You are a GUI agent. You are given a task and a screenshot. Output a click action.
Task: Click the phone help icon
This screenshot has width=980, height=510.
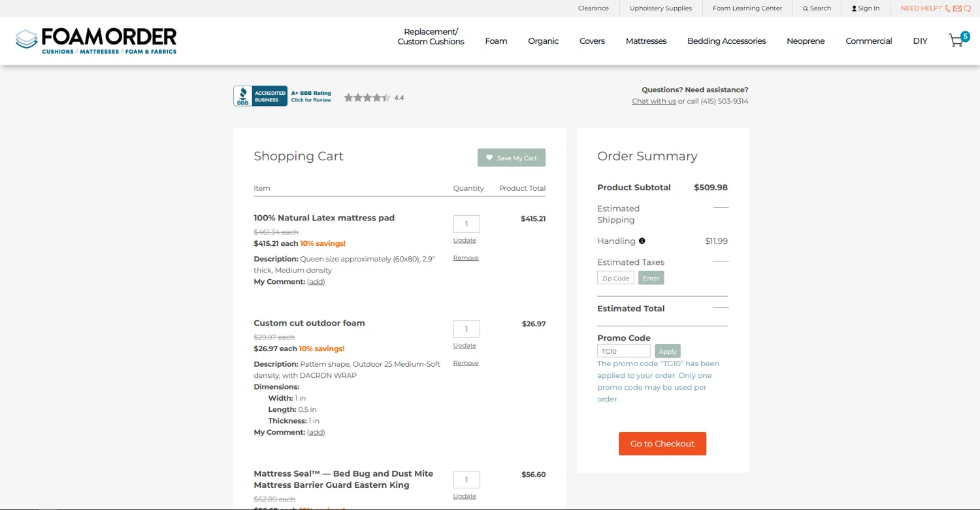948,8
